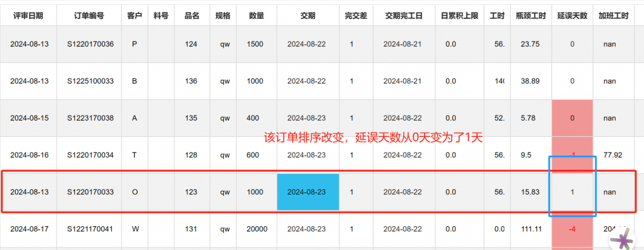Click order S1225100033 in the table
This screenshot has height=250, width=644.
91,81
